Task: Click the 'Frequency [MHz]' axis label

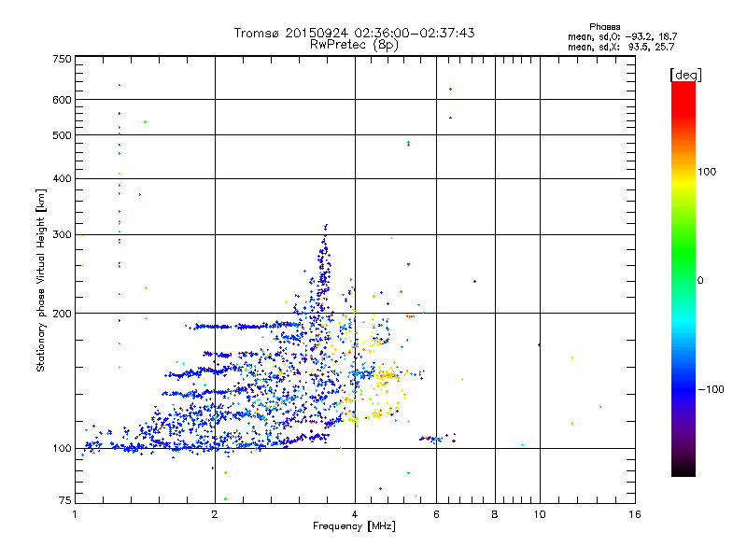Action: click(354, 526)
